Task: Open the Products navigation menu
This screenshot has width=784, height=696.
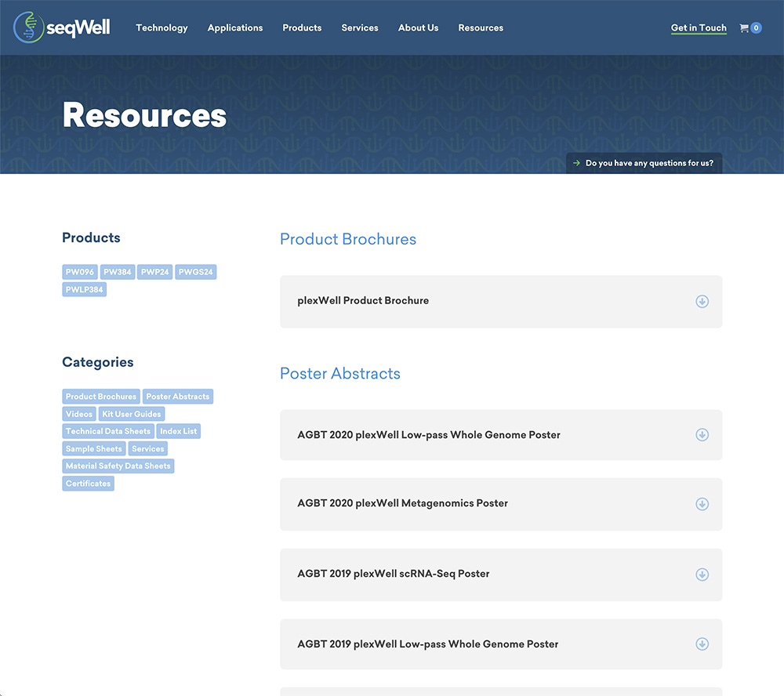Action: 302,28
